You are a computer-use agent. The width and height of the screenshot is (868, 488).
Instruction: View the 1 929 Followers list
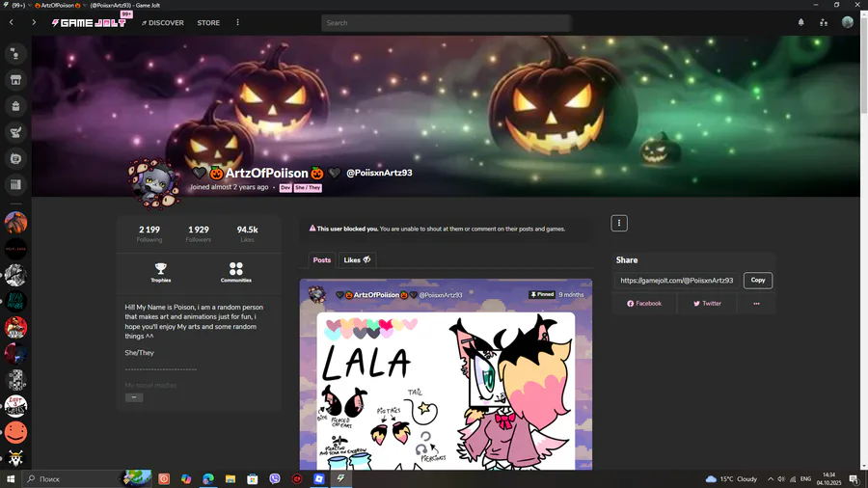tap(198, 233)
